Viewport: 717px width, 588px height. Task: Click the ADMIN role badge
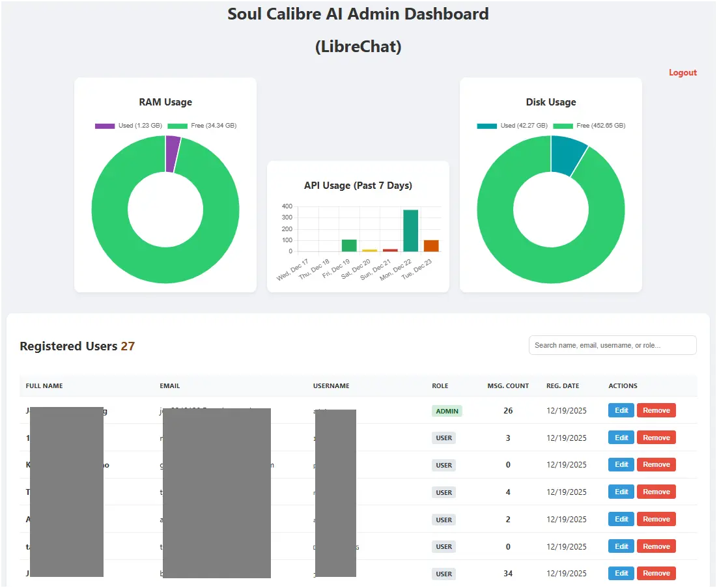(x=447, y=411)
